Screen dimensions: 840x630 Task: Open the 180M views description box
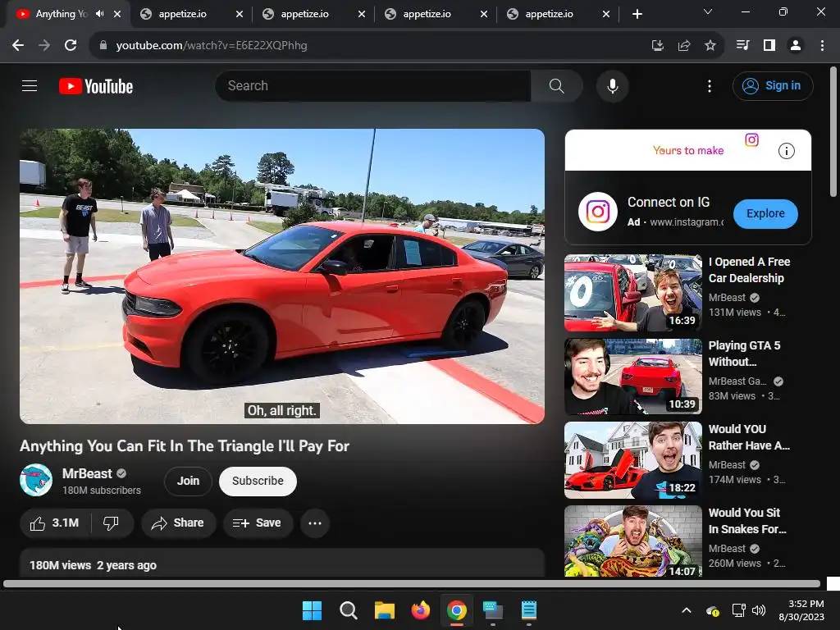coord(282,563)
